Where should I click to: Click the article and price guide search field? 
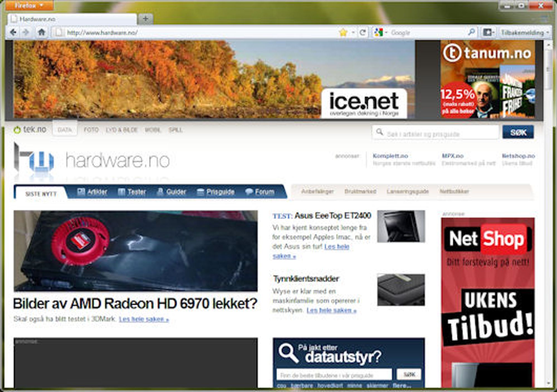tap(435, 132)
